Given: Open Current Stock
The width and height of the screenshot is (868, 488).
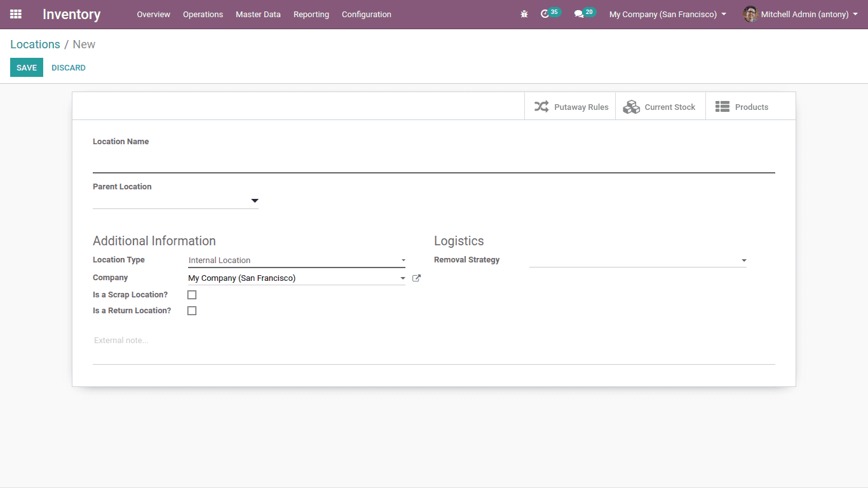Looking at the screenshot, I should point(660,107).
